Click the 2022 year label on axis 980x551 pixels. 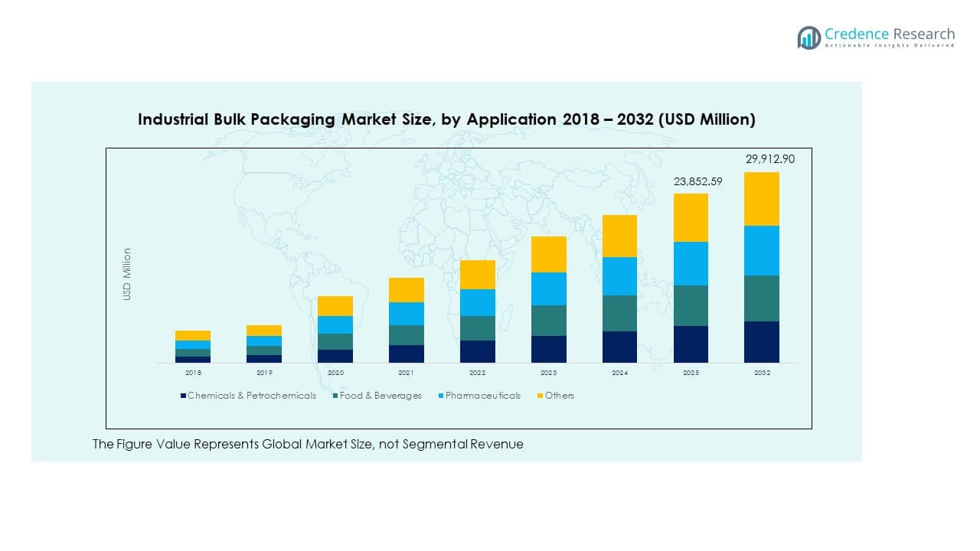(477, 373)
